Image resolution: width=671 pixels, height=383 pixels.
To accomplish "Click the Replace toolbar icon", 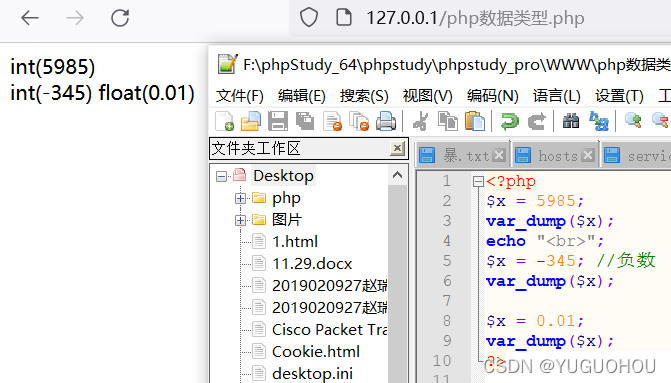I will [x=599, y=121].
